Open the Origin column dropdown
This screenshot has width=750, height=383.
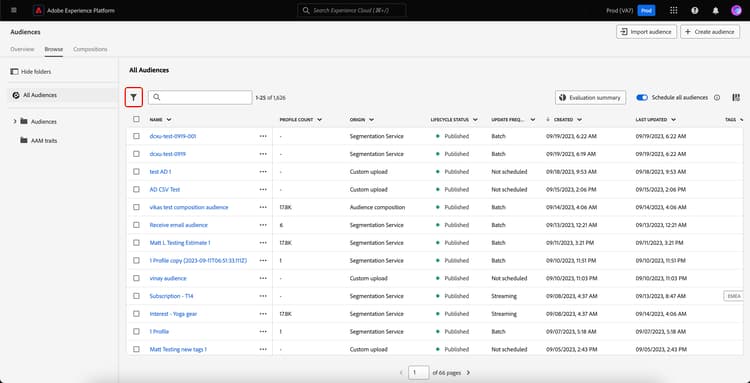tap(371, 120)
